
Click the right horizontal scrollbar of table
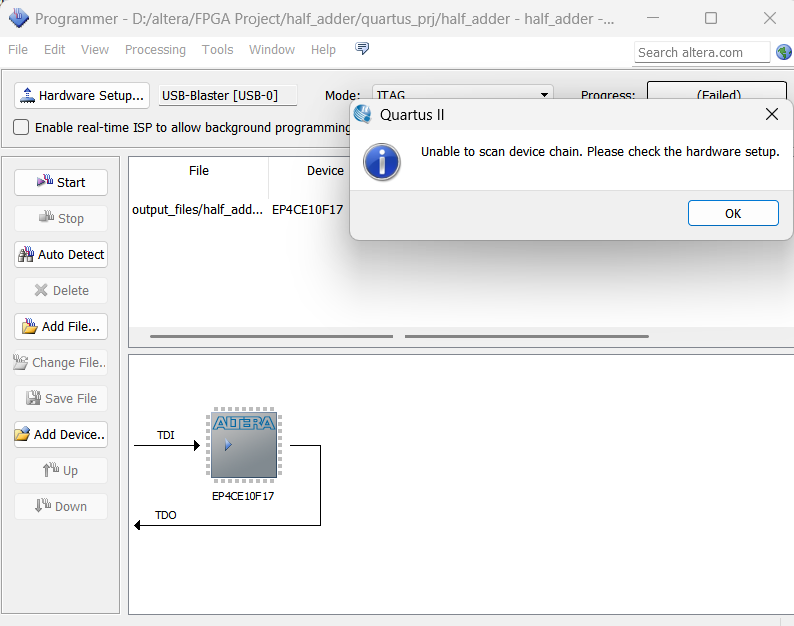(527, 336)
